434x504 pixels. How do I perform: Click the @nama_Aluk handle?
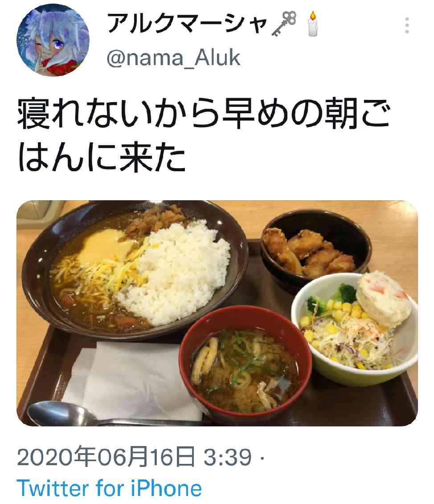point(173,58)
